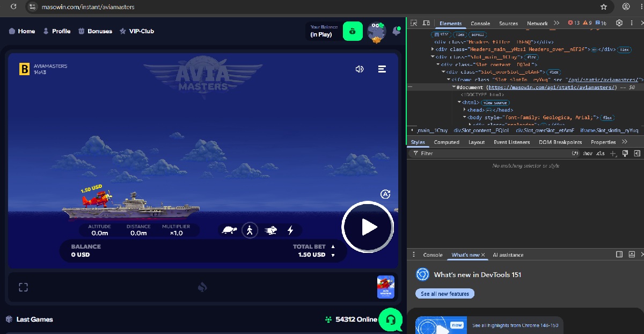This screenshot has height=334, width=644.
Task: Open the live support headset chat
Action: click(391, 320)
